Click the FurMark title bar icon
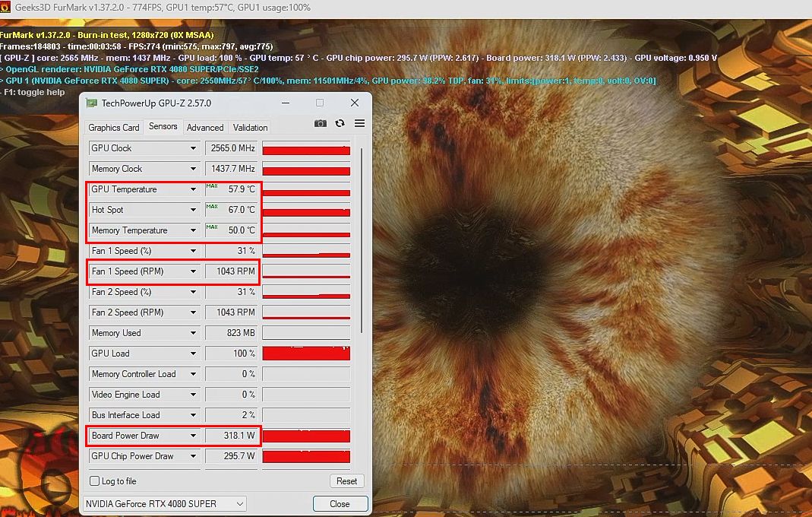The image size is (812, 517). tap(5, 8)
